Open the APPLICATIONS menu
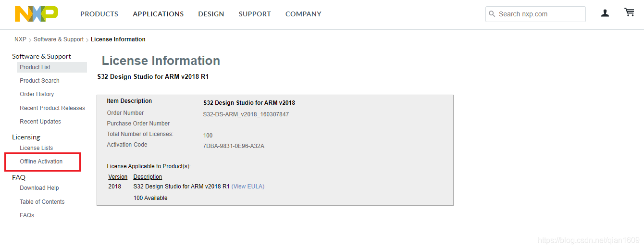Screen dimensions: 644x249 [x=158, y=14]
